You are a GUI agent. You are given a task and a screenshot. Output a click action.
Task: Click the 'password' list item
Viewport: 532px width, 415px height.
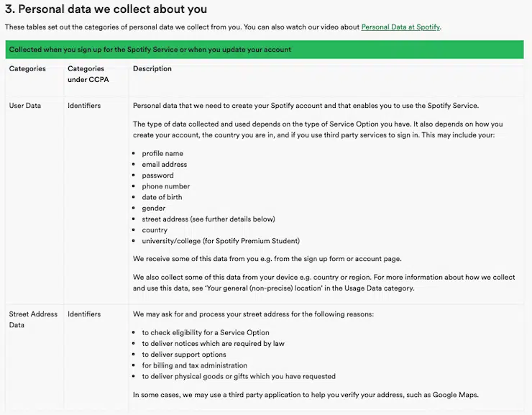pos(157,175)
